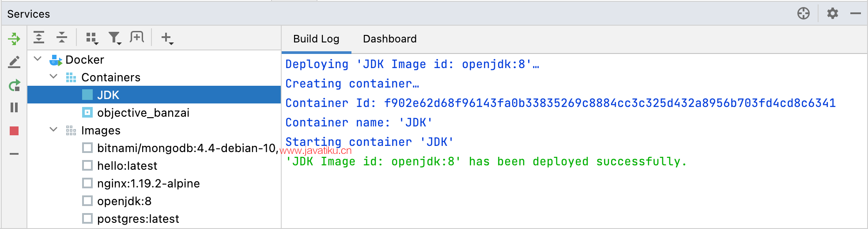Click the Expand All toolbar icon
868x229 pixels.
39,38
